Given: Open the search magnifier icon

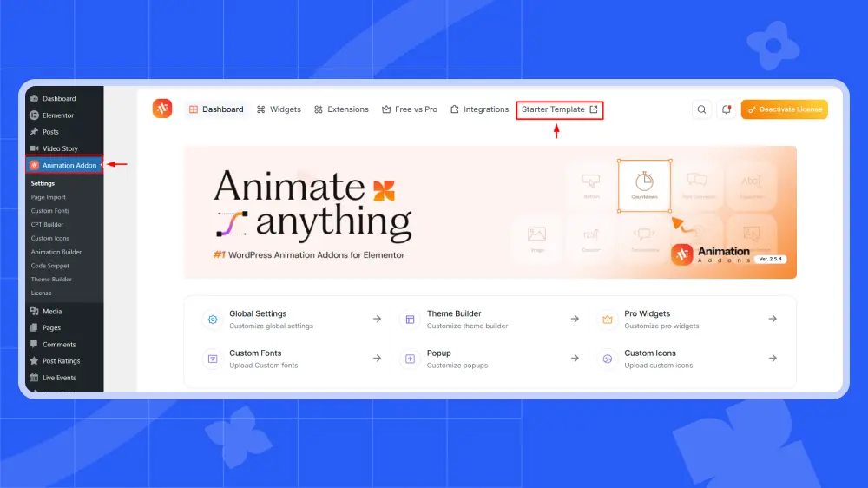Looking at the screenshot, I should 701,109.
